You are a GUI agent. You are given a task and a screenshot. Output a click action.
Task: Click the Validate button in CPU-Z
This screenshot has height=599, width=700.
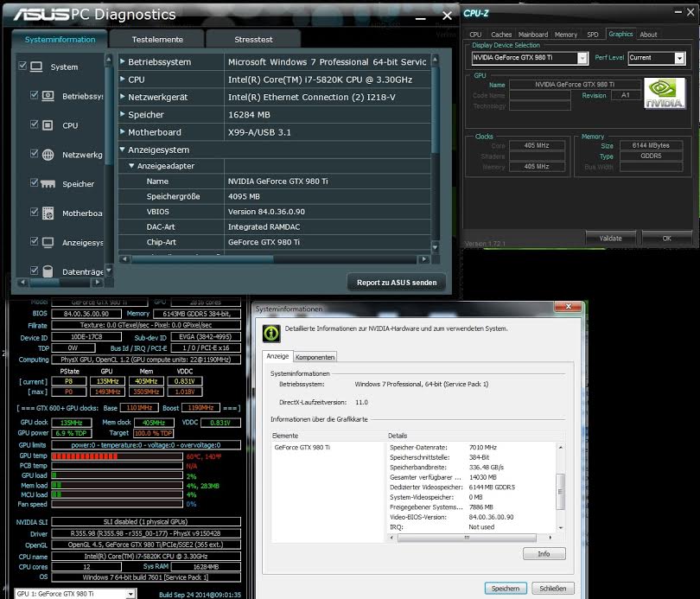coord(610,238)
